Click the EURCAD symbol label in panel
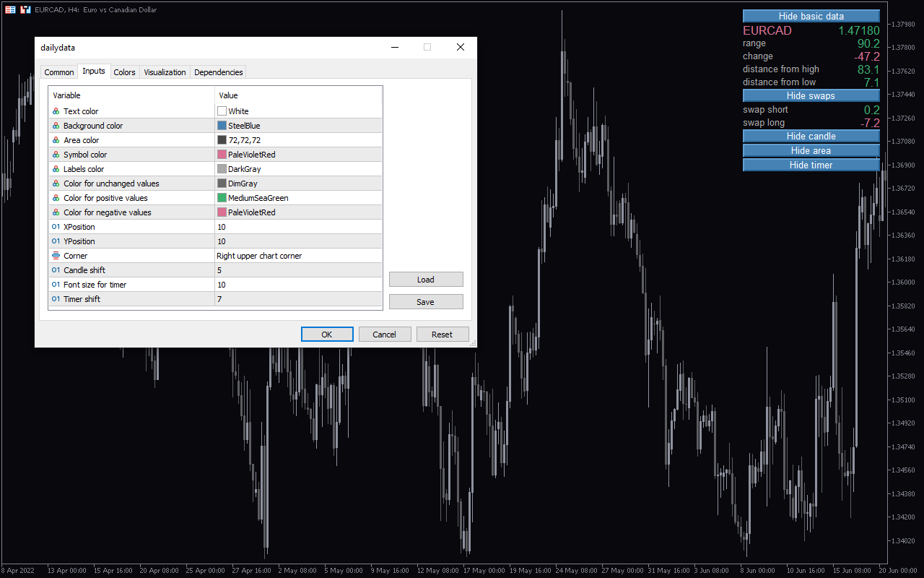The image size is (924, 578). [x=767, y=30]
